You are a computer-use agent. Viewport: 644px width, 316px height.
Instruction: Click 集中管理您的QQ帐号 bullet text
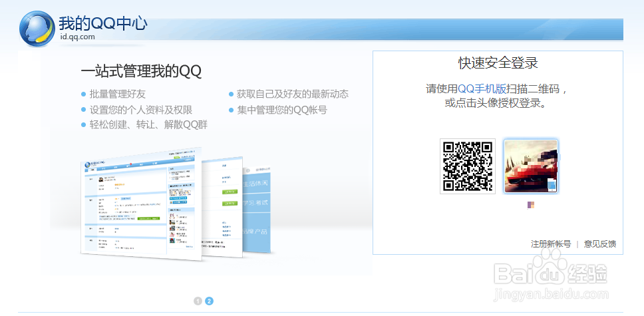coord(282,110)
